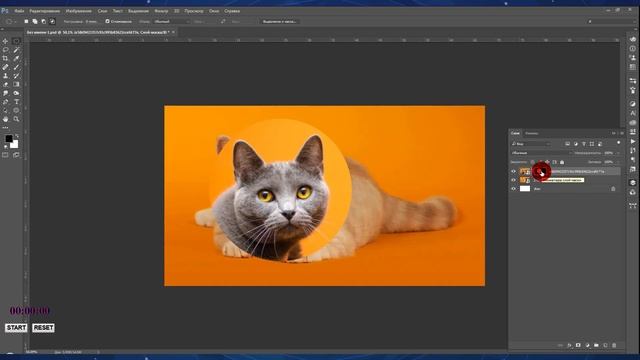Open the Просмотр menu
Screen dimensions: 640x360
pyautogui.click(x=194, y=11)
